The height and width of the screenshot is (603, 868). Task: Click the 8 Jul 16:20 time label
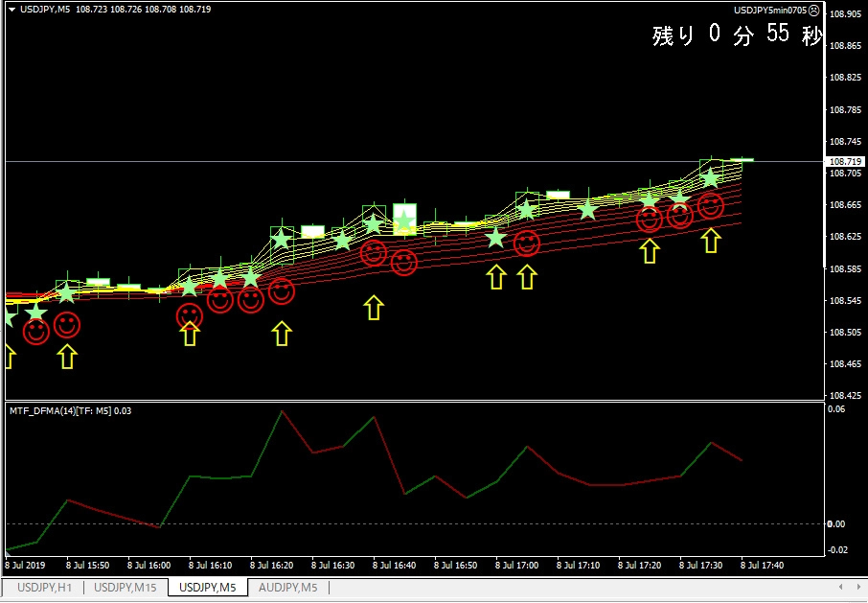tap(271, 566)
